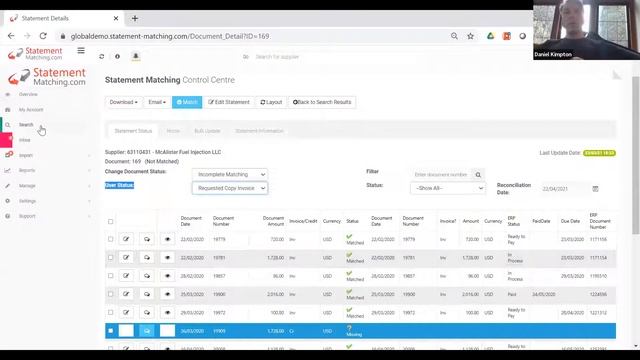Click the edit icon for document 19781
Screen dimensions: 640x360
pyautogui.click(x=126, y=258)
